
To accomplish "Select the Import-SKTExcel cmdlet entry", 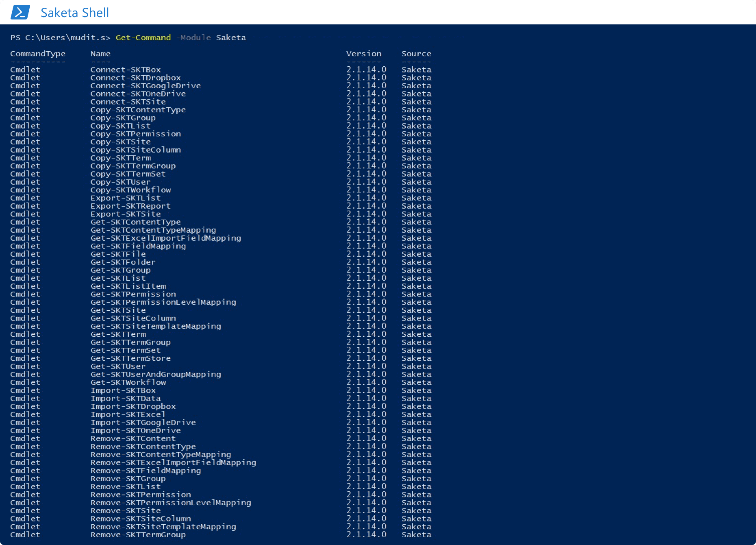I will point(128,414).
